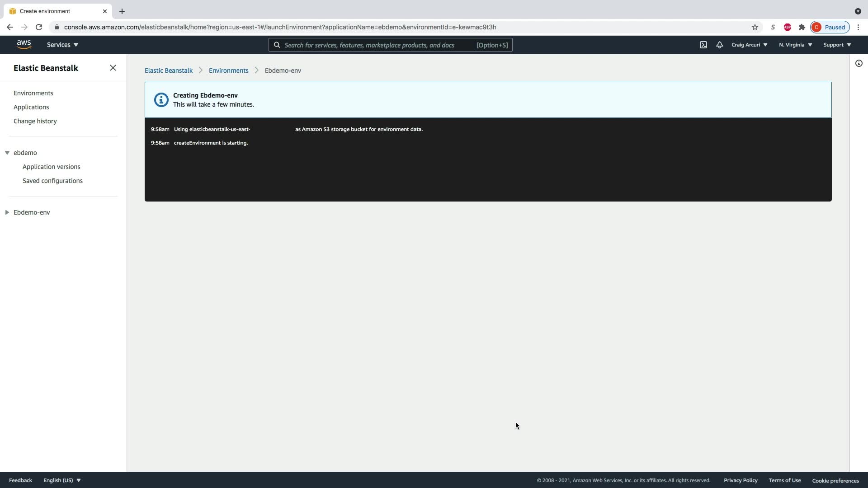Open the info panel icon at right edge
The image size is (868, 488).
click(x=859, y=63)
